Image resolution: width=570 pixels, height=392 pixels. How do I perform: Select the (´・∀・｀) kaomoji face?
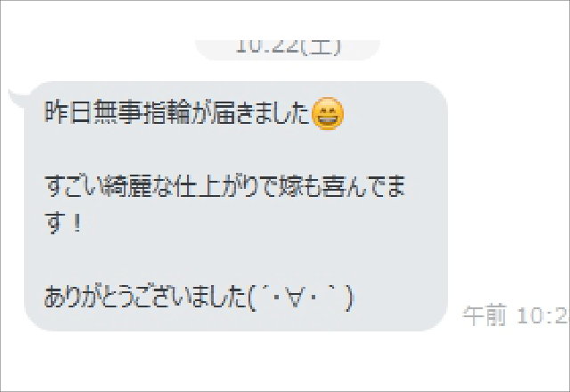(x=300, y=298)
